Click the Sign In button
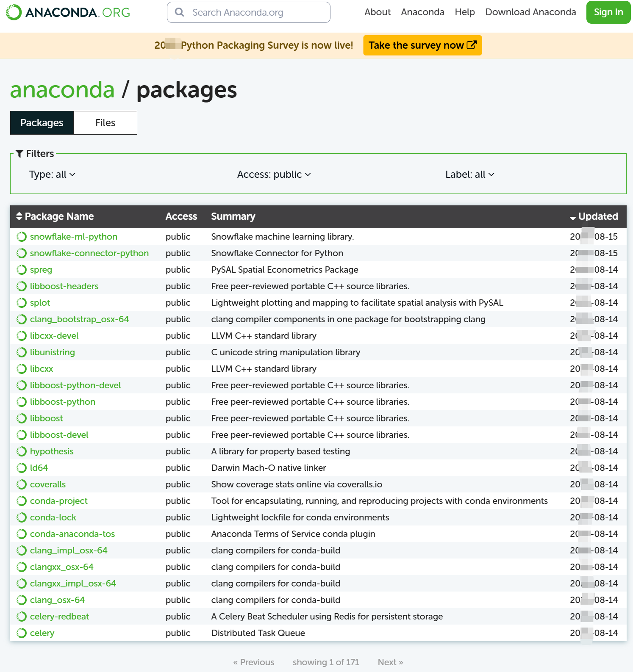 [608, 12]
